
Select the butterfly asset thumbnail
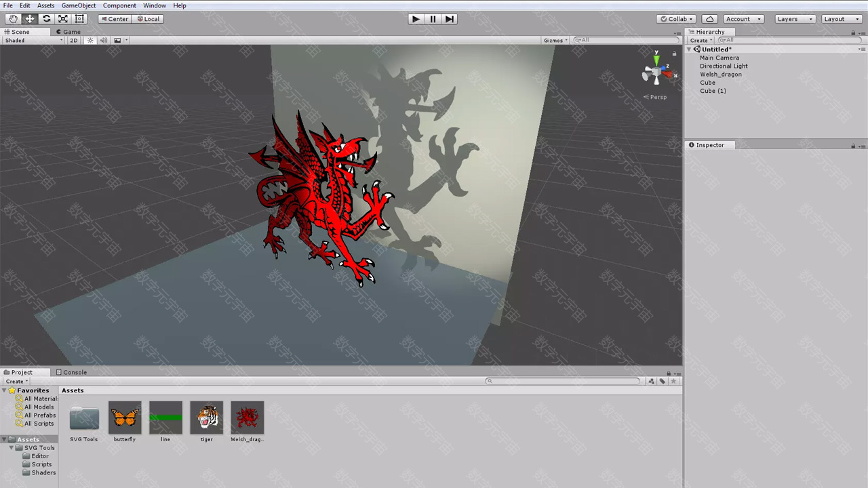tap(125, 418)
